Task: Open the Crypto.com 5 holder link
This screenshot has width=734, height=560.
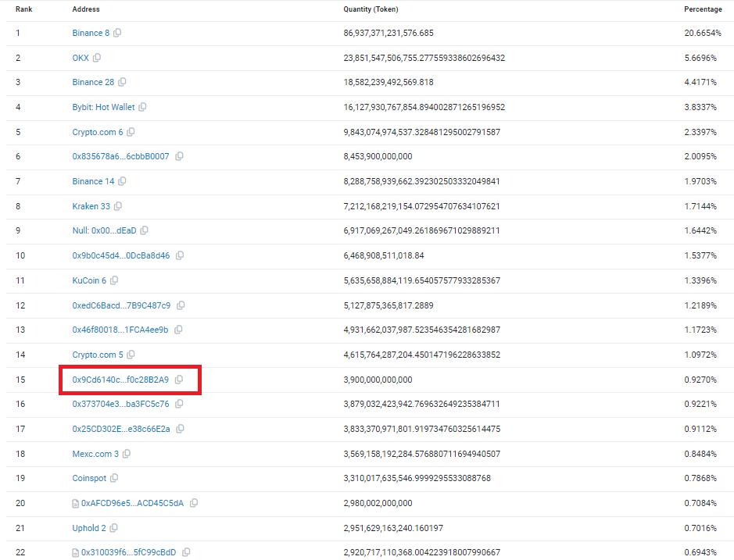Action: pos(98,355)
